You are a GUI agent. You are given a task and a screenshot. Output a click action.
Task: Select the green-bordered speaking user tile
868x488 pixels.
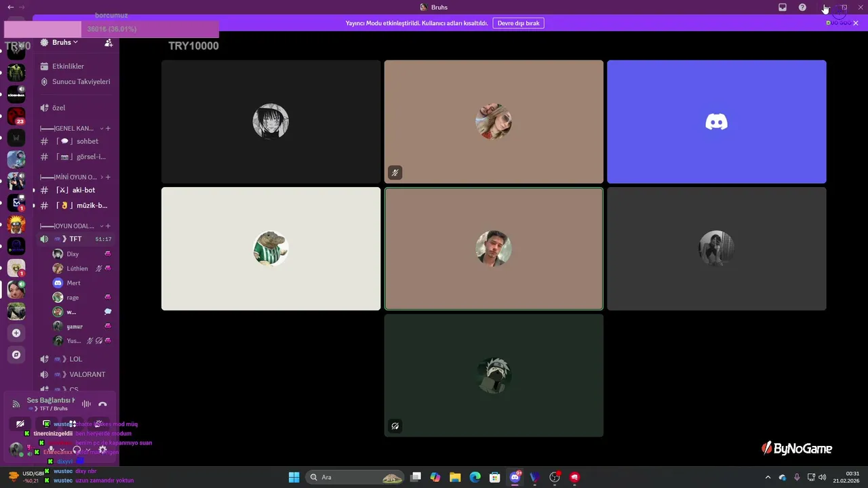pos(494,249)
